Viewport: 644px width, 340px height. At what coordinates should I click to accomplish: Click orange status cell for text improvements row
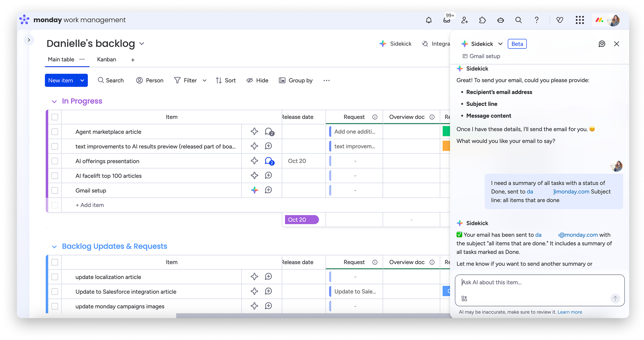(446, 146)
